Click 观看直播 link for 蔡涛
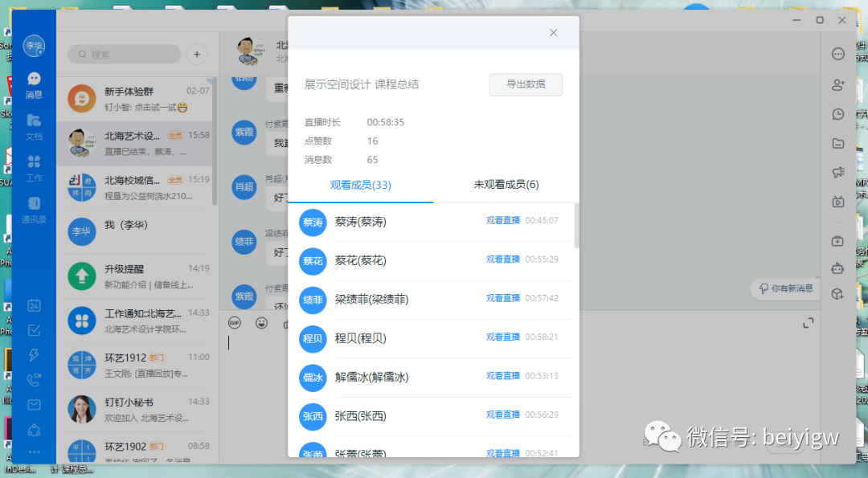The width and height of the screenshot is (868, 478). tap(502, 220)
